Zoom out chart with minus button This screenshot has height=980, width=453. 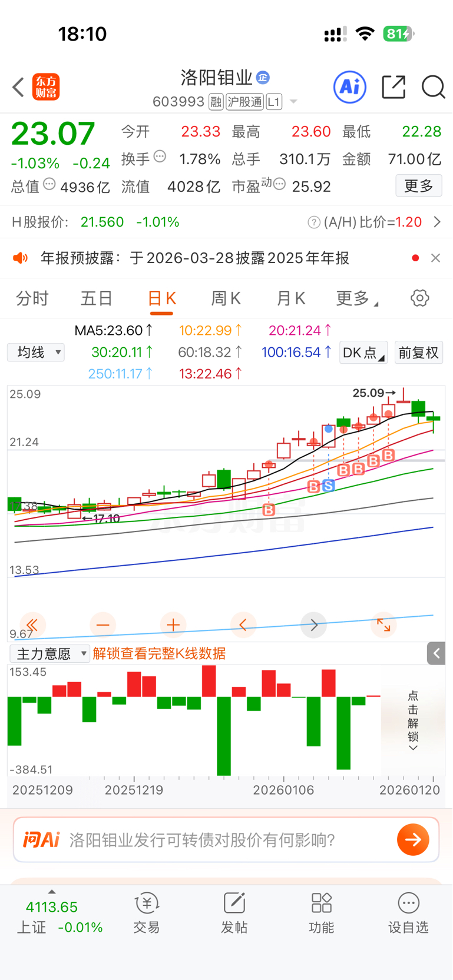pos(103,625)
